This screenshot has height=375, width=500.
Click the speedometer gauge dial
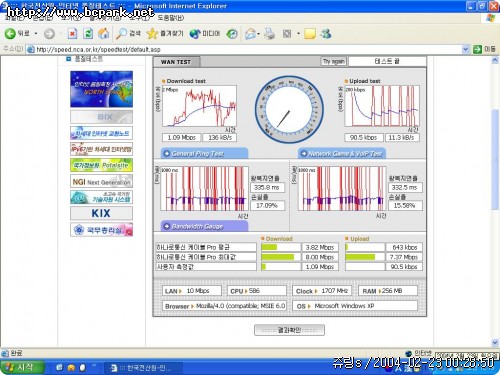tap(289, 110)
